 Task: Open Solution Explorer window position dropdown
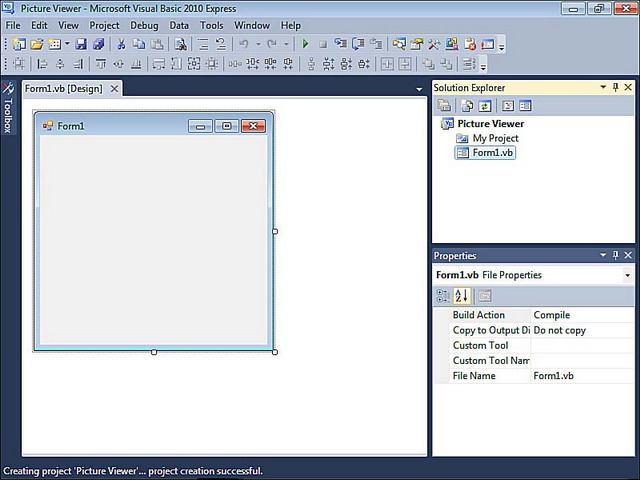603,87
